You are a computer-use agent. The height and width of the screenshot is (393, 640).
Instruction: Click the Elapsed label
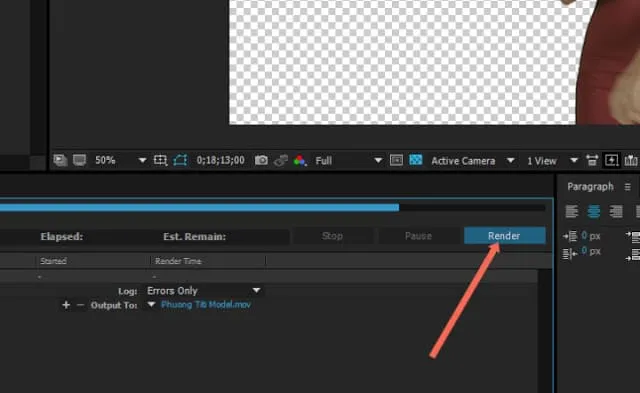pos(62,237)
